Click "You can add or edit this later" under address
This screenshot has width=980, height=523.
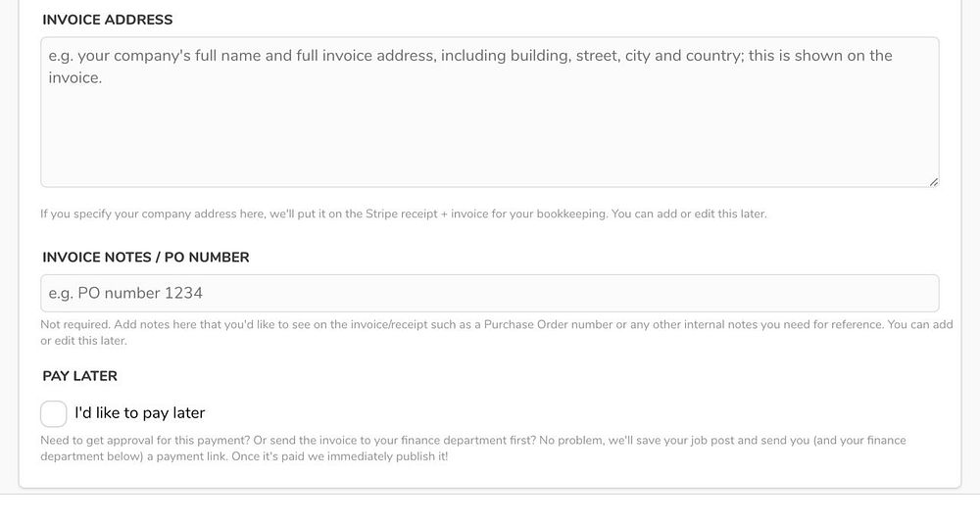(x=689, y=214)
